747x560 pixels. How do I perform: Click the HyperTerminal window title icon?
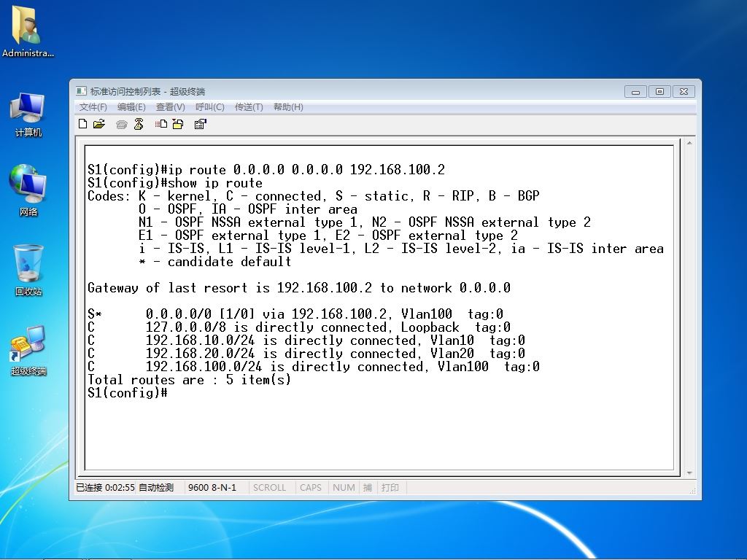81,91
